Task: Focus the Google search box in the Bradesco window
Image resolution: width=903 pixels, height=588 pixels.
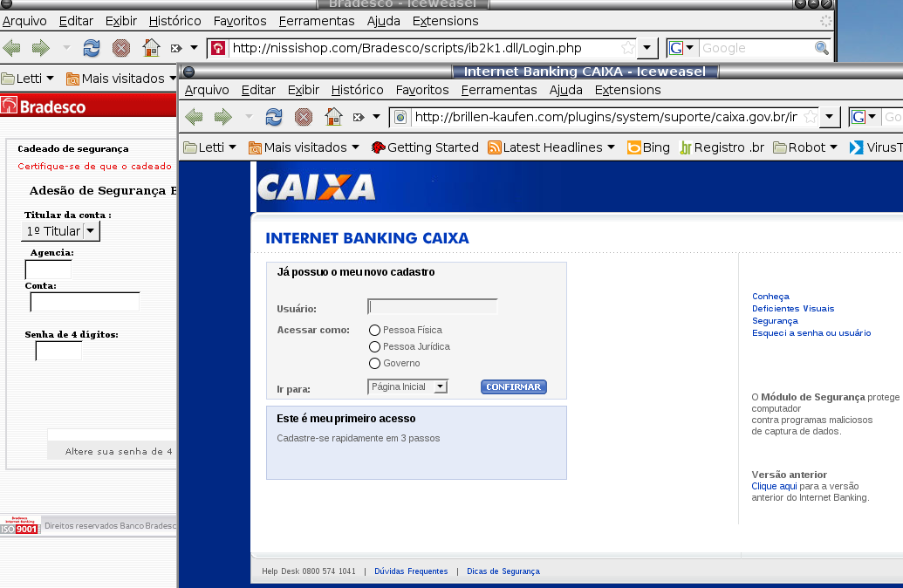Action: (x=756, y=48)
